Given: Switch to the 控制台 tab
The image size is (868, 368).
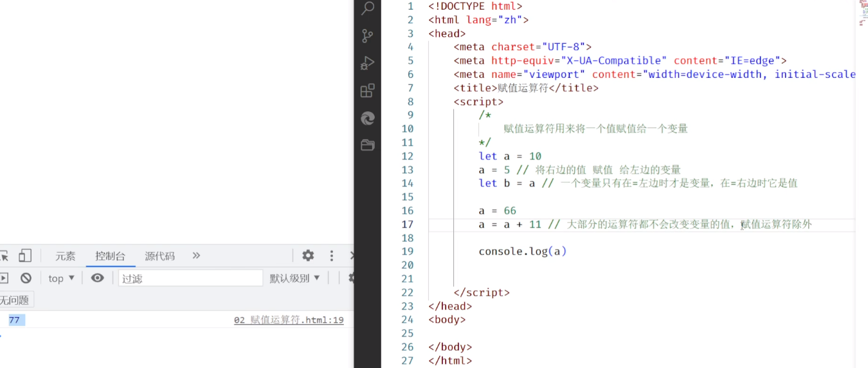Looking at the screenshot, I should pyautogui.click(x=110, y=256).
